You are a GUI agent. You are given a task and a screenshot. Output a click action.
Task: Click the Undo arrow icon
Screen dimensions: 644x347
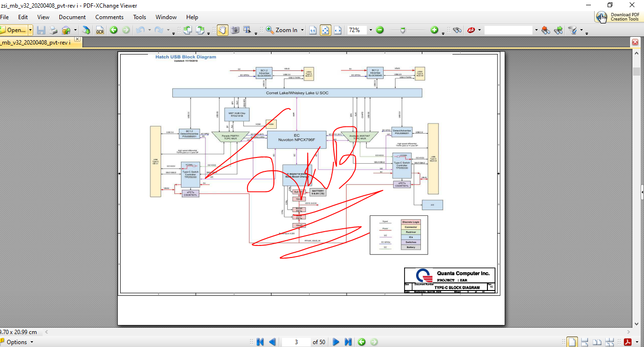[x=140, y=30]
